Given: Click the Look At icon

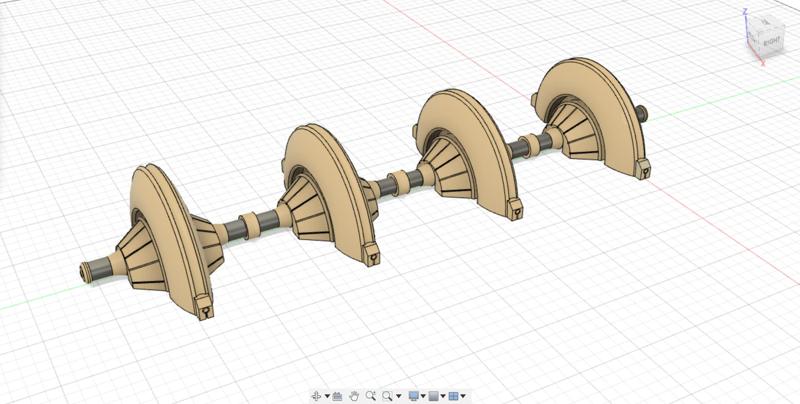Looking at the screenshot, I should point(337,396).
